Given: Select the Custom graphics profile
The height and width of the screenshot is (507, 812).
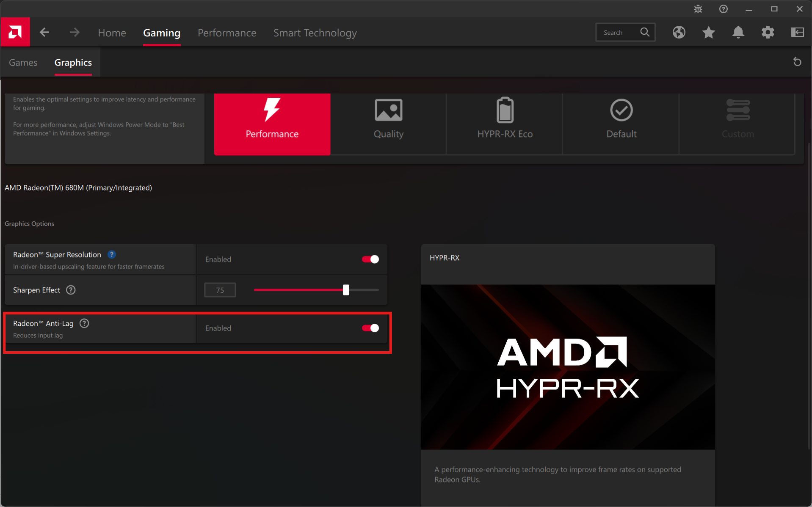Looking at the screenshot, I should [738, 124].
